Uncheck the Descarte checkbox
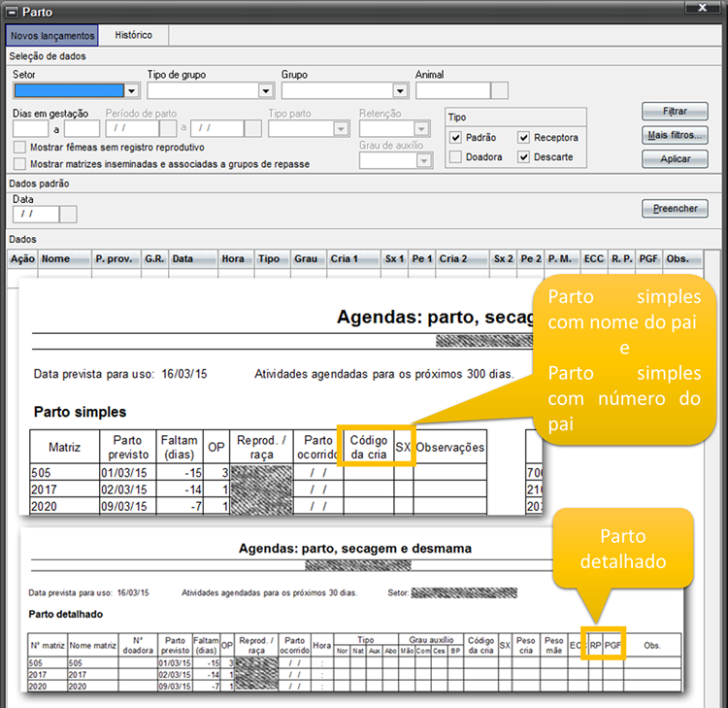 point(524,157)
